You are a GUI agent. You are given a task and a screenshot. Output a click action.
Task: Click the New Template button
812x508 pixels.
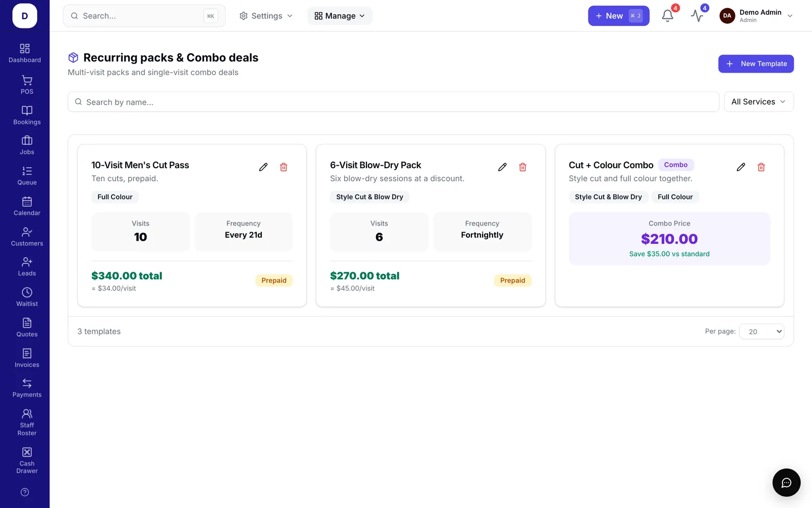pos(756,63)
